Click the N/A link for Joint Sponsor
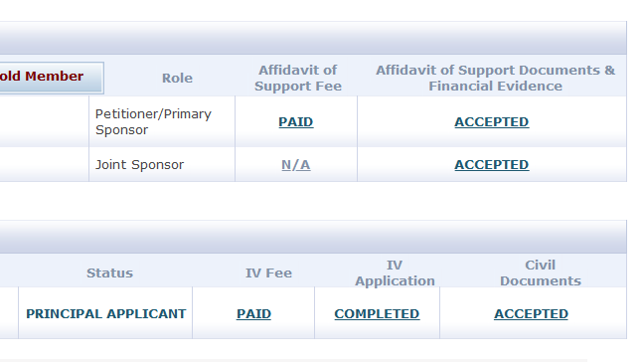The width and height of the screenshot is (644, 362). click(296, 165)
